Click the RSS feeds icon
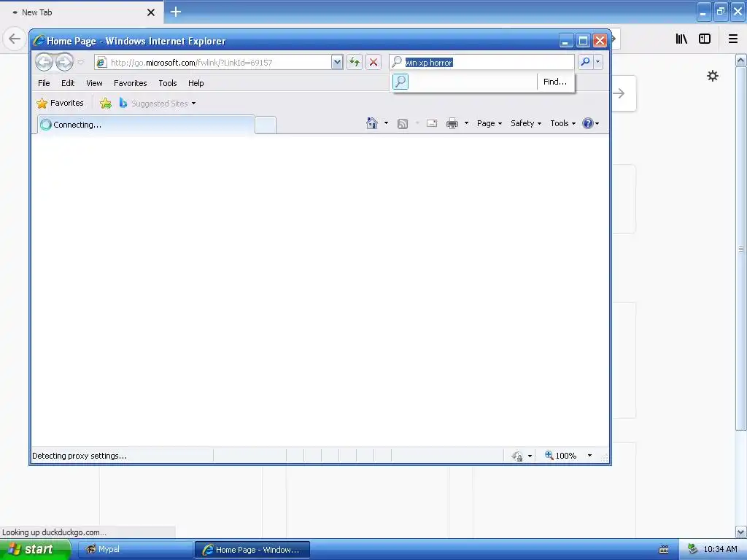The width and height of the screenshot is (747, 560). (403, 124)
